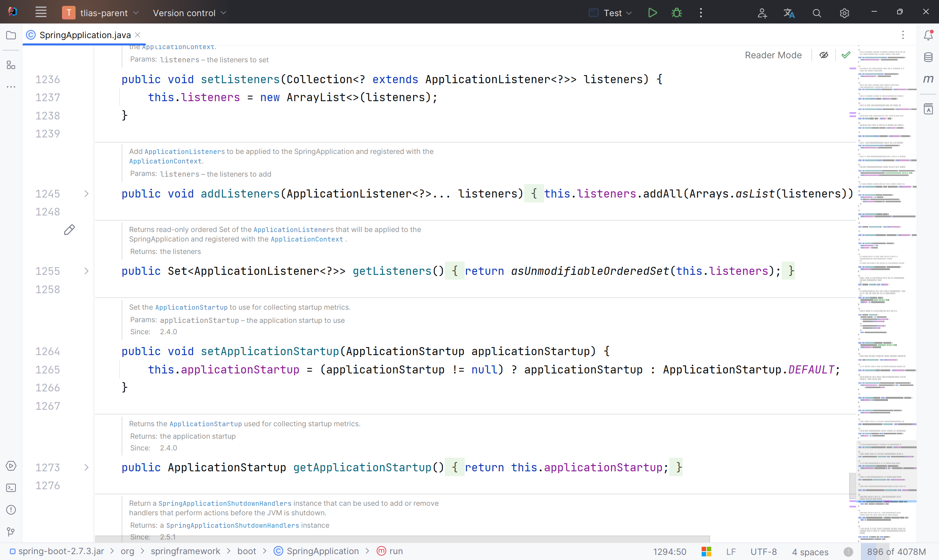
Task: Open SpringApplicationShutdownHandlers link in Returns line
Action: (x=233, y=525)
